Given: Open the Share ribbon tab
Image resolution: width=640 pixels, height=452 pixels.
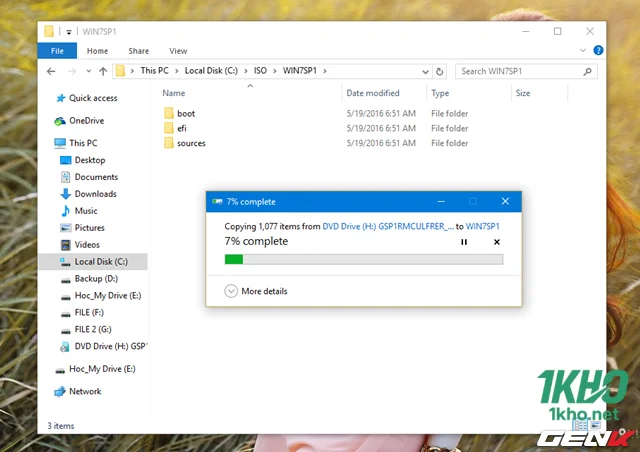Looking at the screenshot, I should tap(138, 51).
